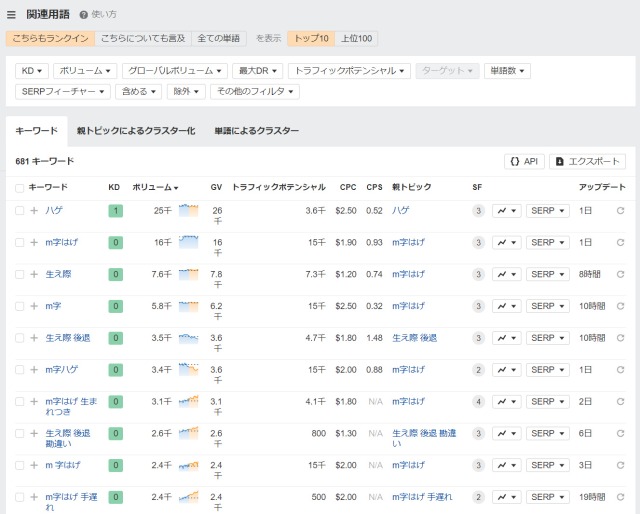The image size is (640, 514).
Task: Refresh the 生え際 後退 row data
Action: [620, 338]
